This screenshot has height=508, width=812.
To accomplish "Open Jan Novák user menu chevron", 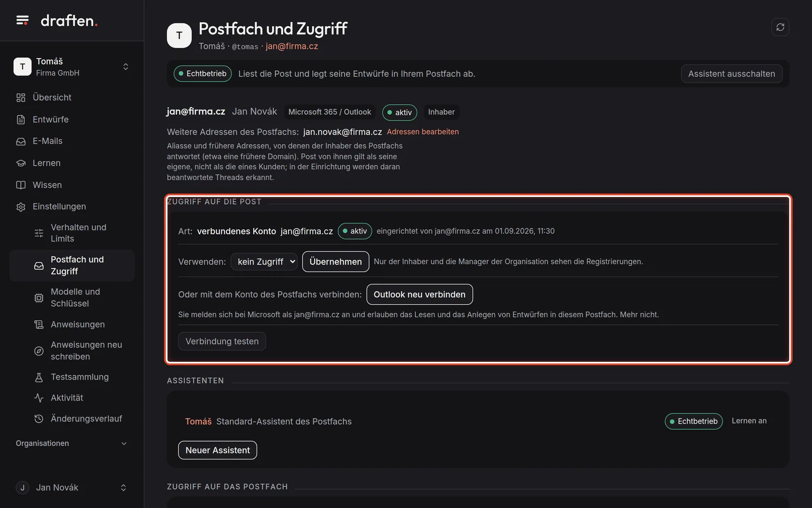I will click(x=123, y=488).
